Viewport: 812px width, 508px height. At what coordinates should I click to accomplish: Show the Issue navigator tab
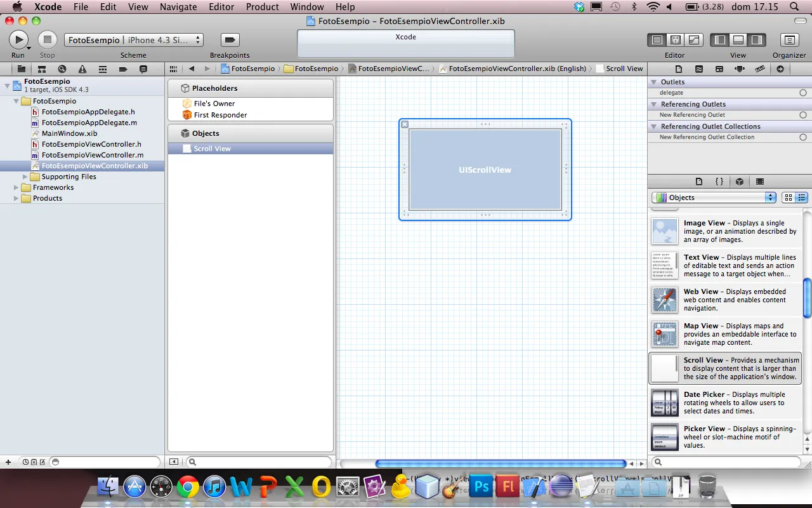(82, 69)
